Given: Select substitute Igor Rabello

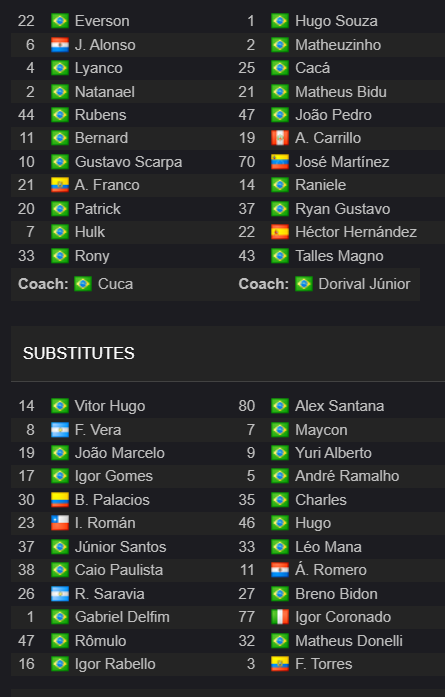Looking at the screenshot, I should [x=115, y=664].
